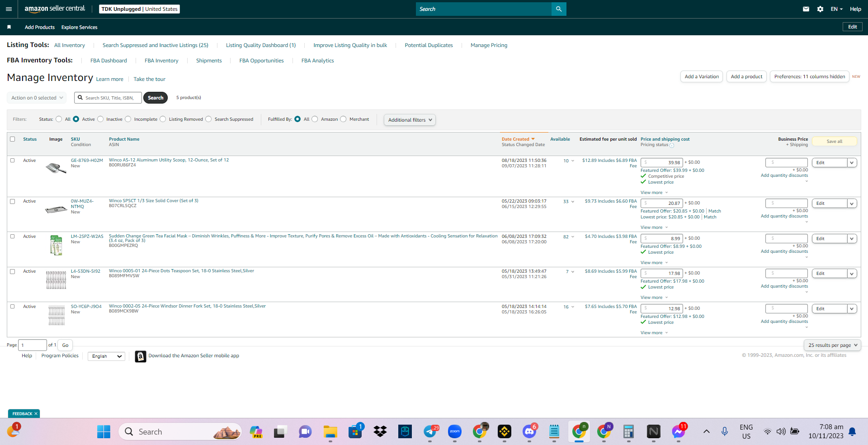Screen dimensions: 868x445
Task: Open Messenger from the taskbar
Action: pyautogui.click(x=679, y=432)
